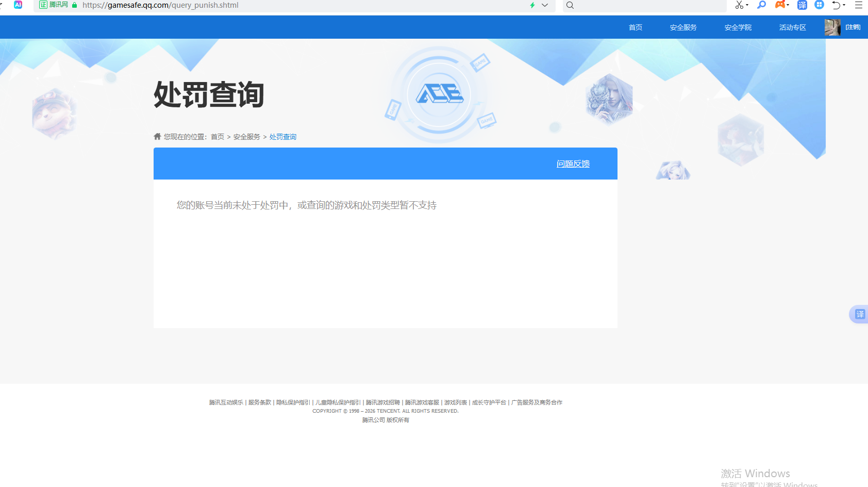Screen dimensions: 868x487
Task: Click the floating 译 translate button on right edge
Action: point(859,314)
